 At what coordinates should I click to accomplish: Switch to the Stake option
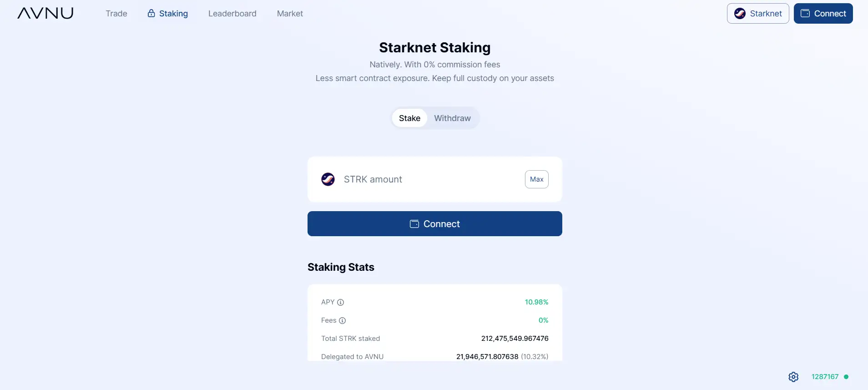click(409, 118)
